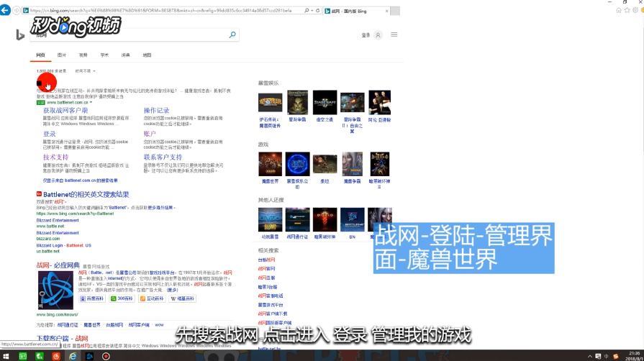Switch to the 词典 search tab
Screen dimensions: 644x361
pyautogui.click(x=126, y=55)
